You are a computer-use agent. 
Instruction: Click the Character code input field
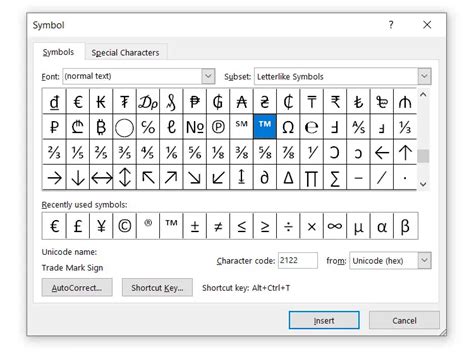click(298, 260)
